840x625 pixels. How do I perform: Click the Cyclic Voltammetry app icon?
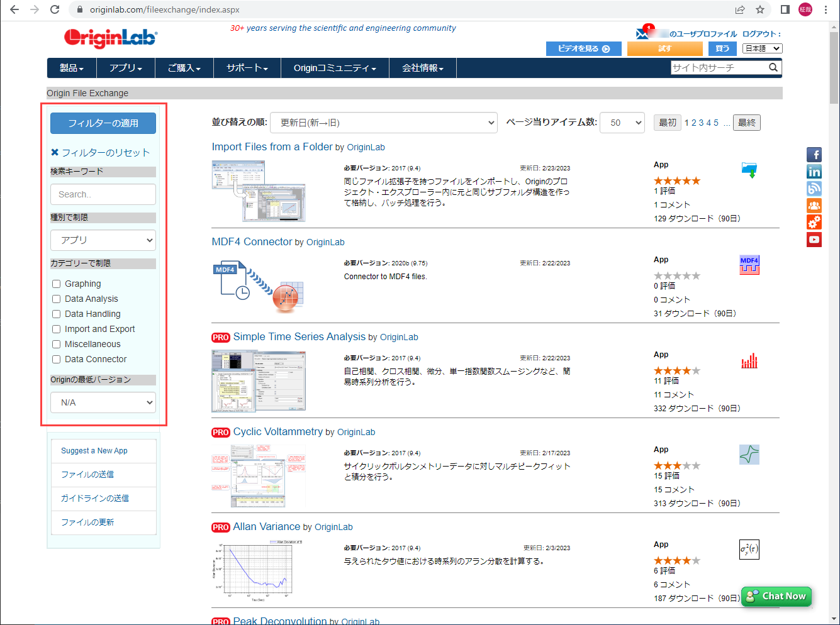point(749,455)
